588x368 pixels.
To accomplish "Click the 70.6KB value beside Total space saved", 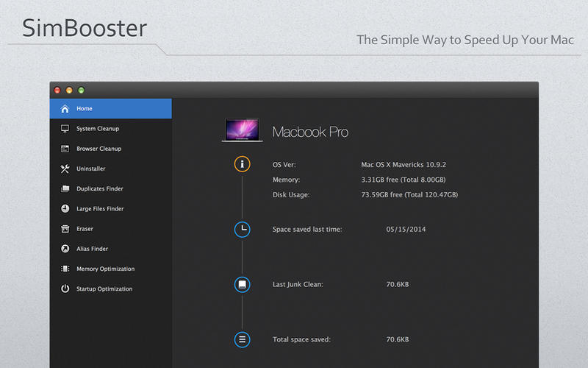I will 398,339.
